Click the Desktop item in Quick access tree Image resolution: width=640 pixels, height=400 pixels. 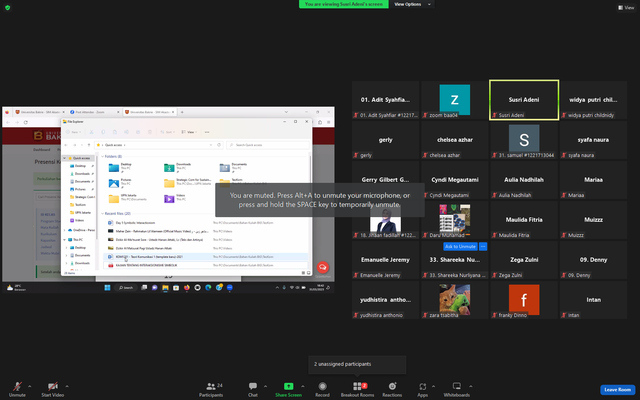[x=80, y=166]
